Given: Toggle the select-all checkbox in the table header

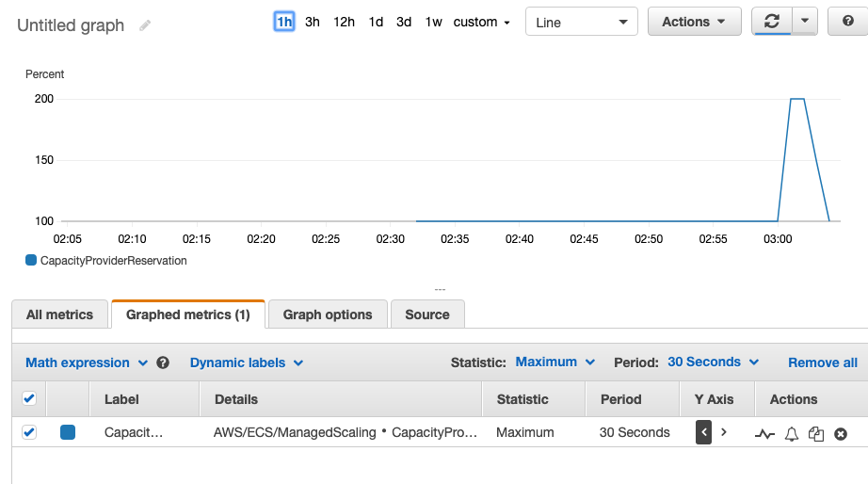Looking at the screenshot, I should point(29,398).
